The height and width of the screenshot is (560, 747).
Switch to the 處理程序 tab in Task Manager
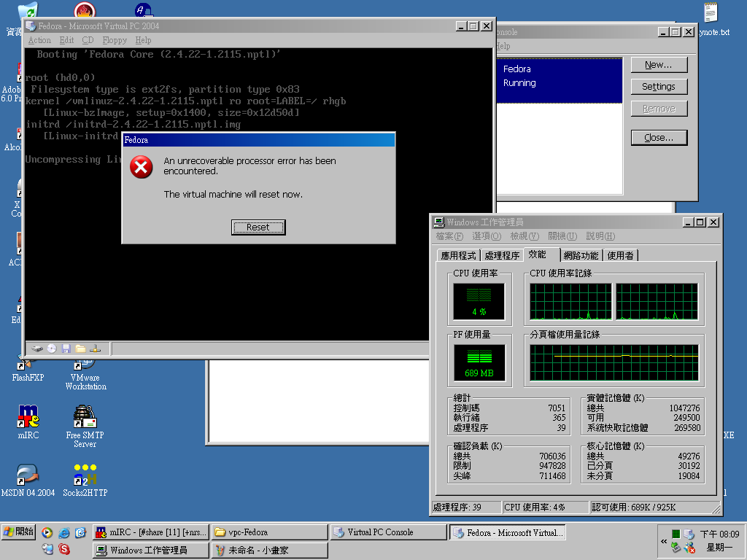coord(502,256)
